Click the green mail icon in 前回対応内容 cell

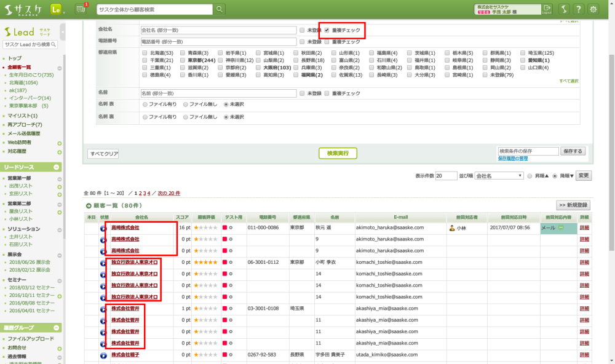(x=561, y=228)
